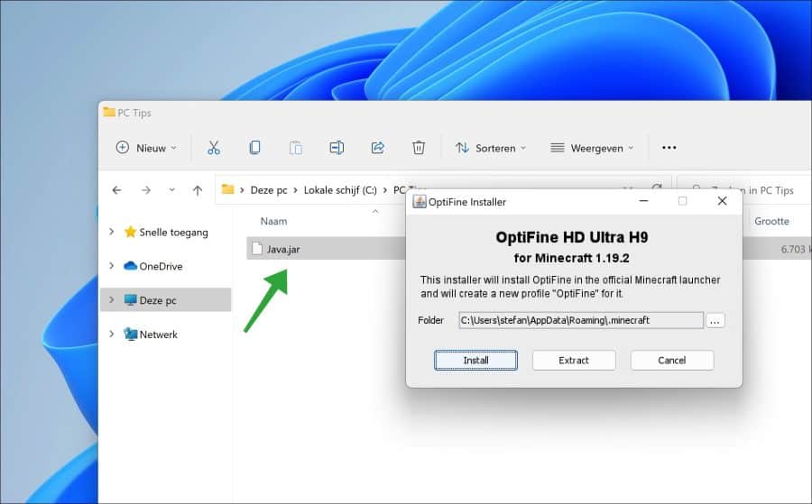Click the Java icon in OptiFine title bar
The height and width of the screenshot is (504, 812).
pyautogui.click(x=419, y=202)
